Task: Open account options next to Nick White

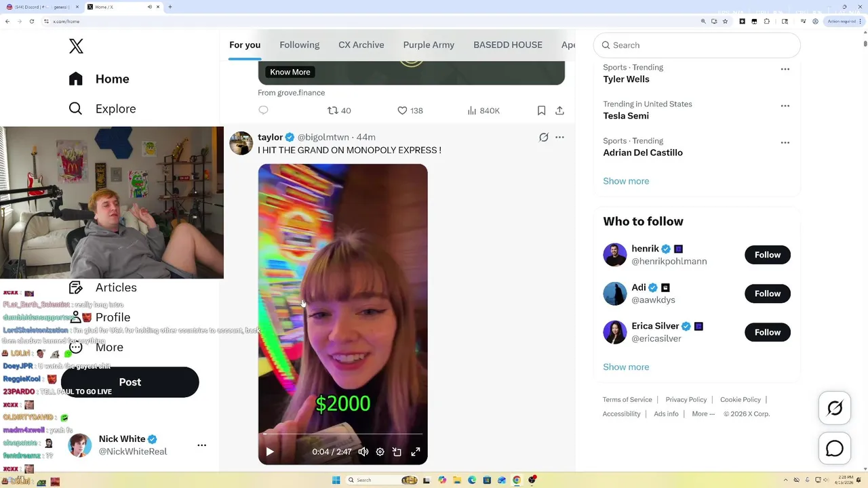Action: (201, 445)
